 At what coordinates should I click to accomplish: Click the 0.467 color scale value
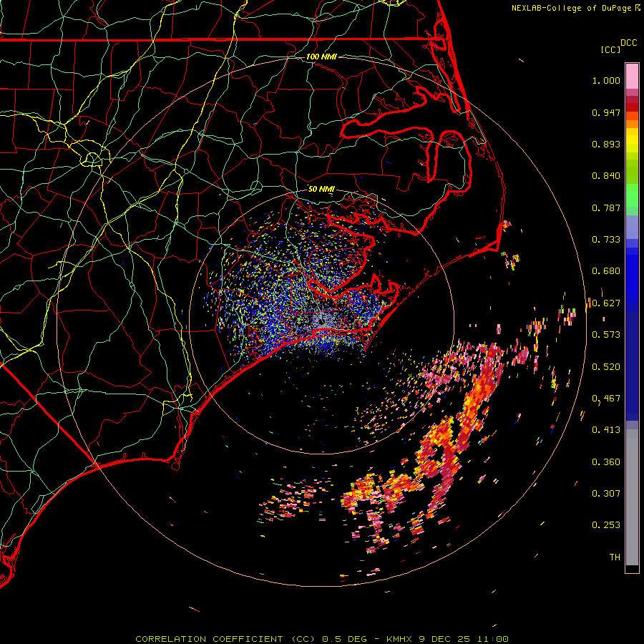click(606, 399)
